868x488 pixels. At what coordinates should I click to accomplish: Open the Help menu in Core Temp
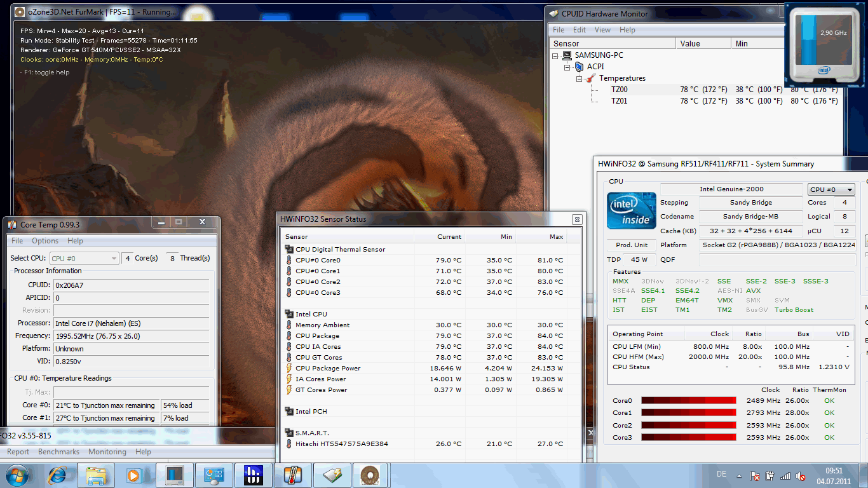75,241
